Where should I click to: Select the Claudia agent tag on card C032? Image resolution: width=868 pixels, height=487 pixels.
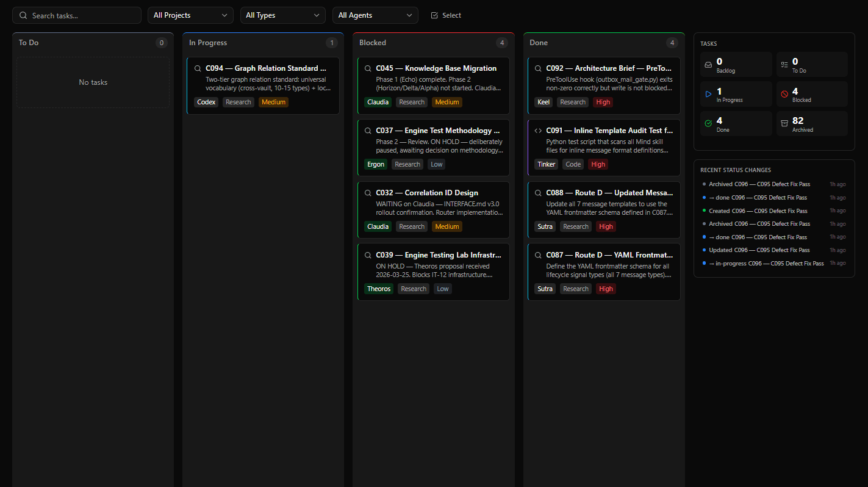(x=378, y=226)
